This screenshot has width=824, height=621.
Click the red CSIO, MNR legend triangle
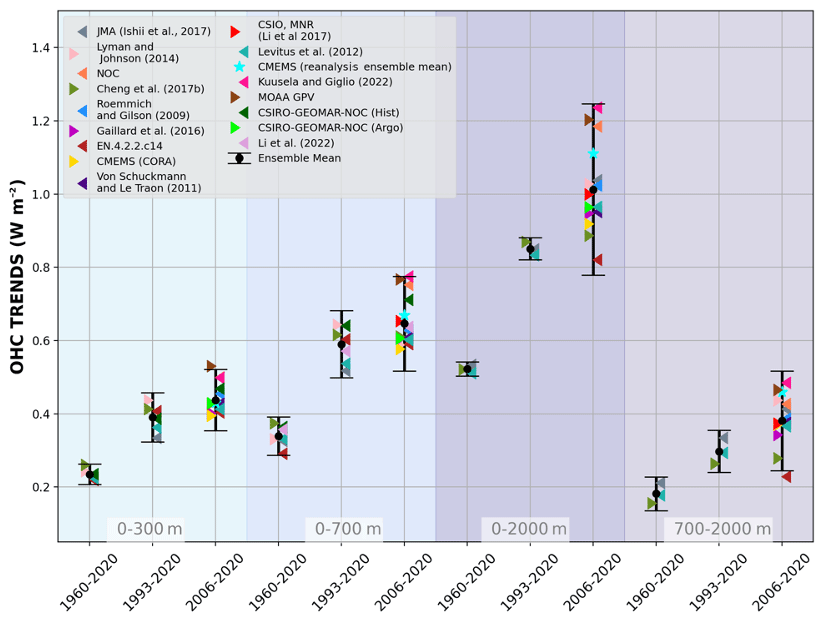click(236, 32)
